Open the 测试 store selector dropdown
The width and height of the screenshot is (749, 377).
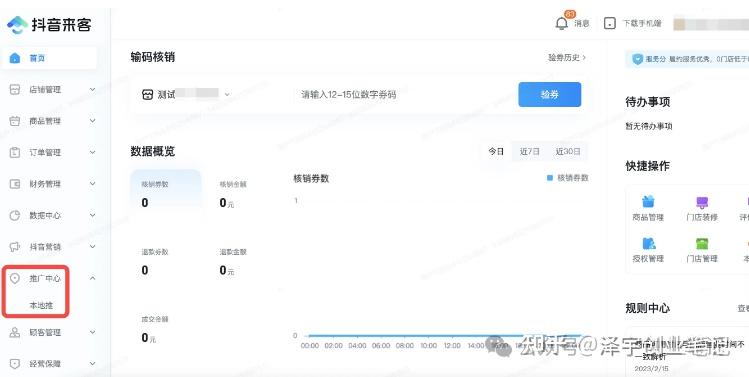(x=186, y=95)
